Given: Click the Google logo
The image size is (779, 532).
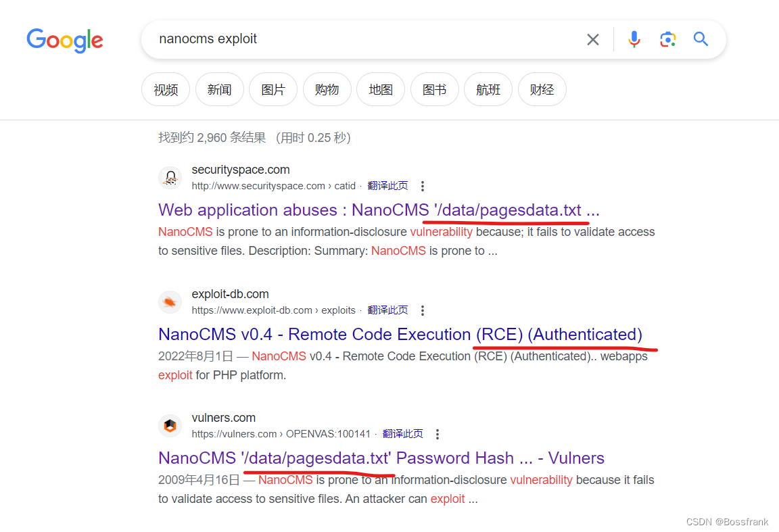Looking at the screenshot, I should tap(65, 41).
